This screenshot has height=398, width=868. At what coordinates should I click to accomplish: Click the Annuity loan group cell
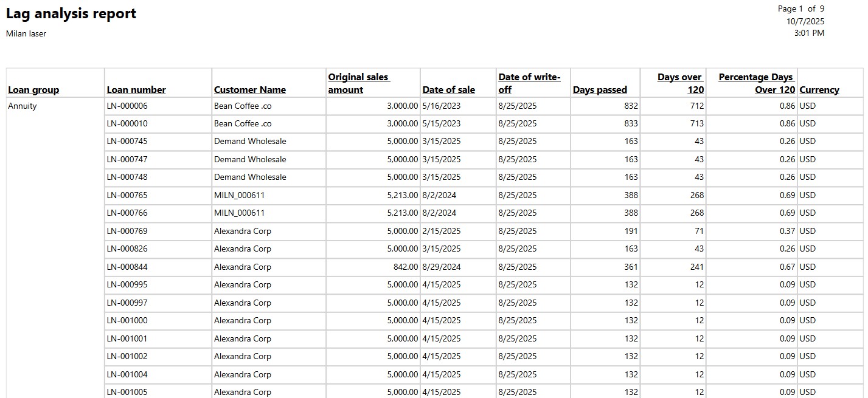tap(23, 106)
